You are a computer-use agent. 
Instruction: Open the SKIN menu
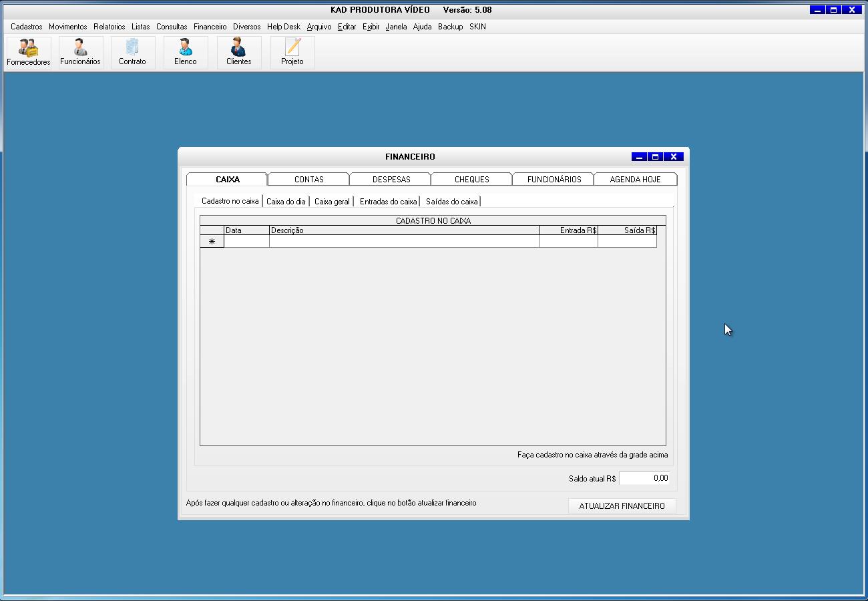click(x=477, y=27)
